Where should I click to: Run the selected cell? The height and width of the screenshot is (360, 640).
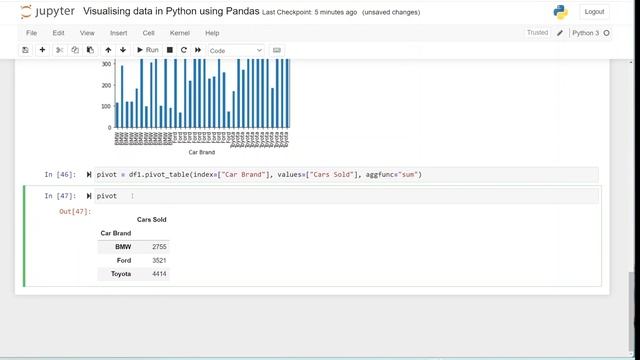[147, 50]
